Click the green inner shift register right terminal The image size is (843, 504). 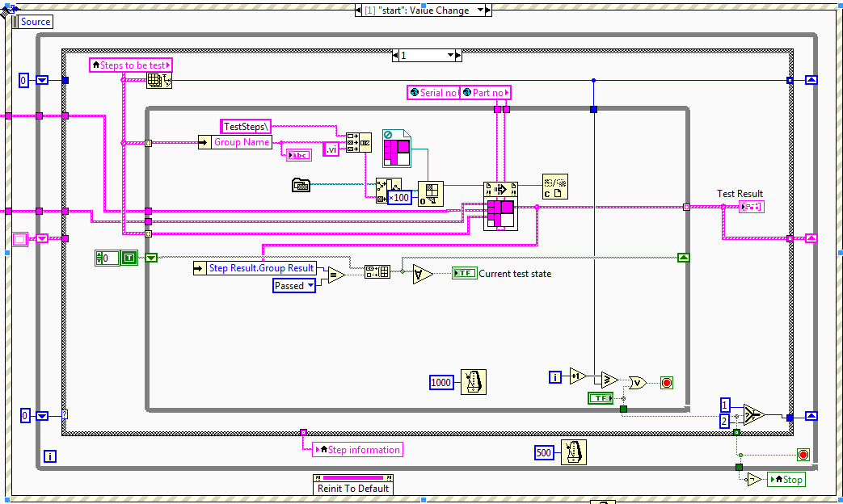[x=683, y=258]
